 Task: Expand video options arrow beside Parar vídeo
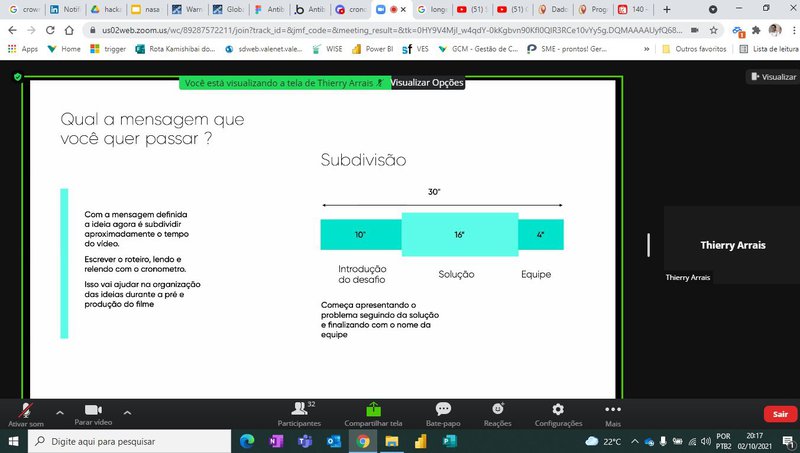coord(127,413)
